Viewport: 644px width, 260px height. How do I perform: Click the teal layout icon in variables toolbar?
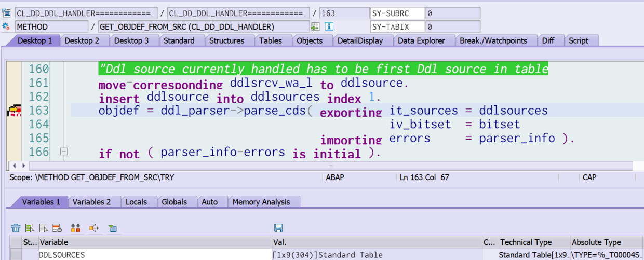tap(112, 228)
